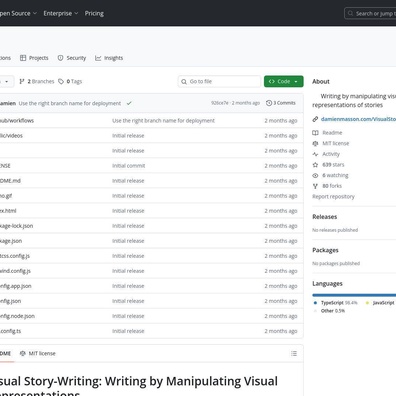Open the Activity link
This screenshot has height=396, width=396.
click(331, 154)
